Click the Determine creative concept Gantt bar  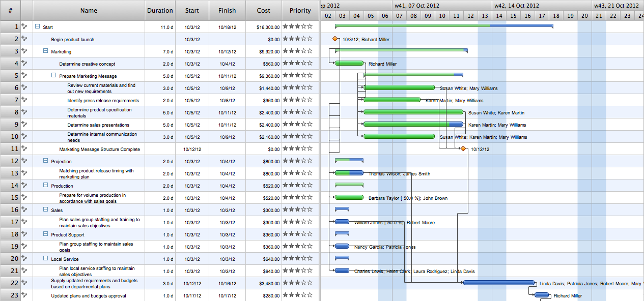(349, 64)
